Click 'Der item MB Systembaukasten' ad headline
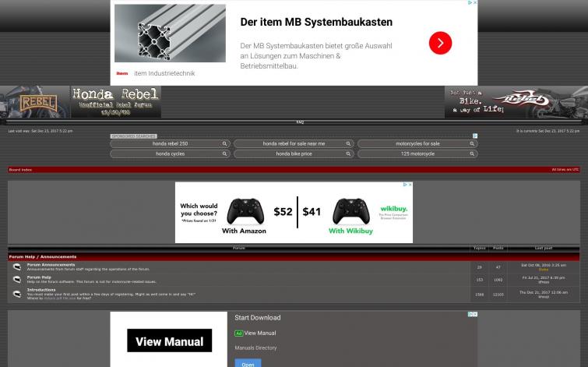Viewport: 588px width, 367px height. coord(316,22)
